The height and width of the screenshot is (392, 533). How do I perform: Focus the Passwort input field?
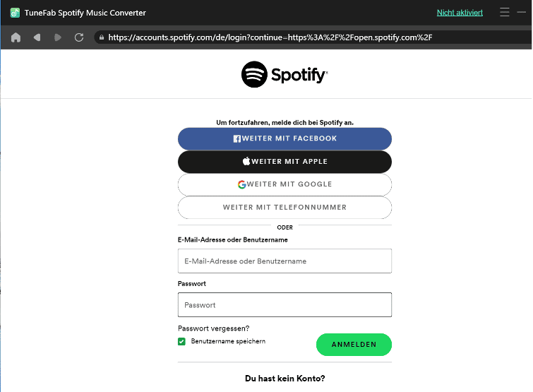pyautogui.click(x=285, y=305)
